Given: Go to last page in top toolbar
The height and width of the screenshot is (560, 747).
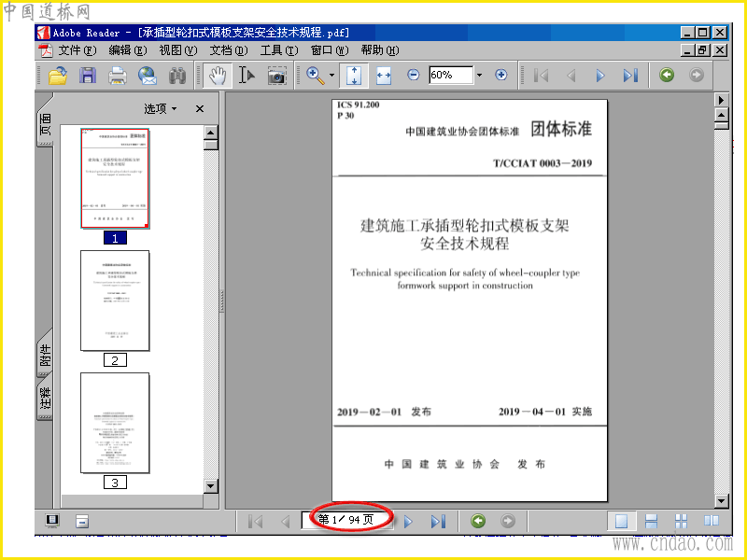Looking at the screenshot, I should (630, 76).
